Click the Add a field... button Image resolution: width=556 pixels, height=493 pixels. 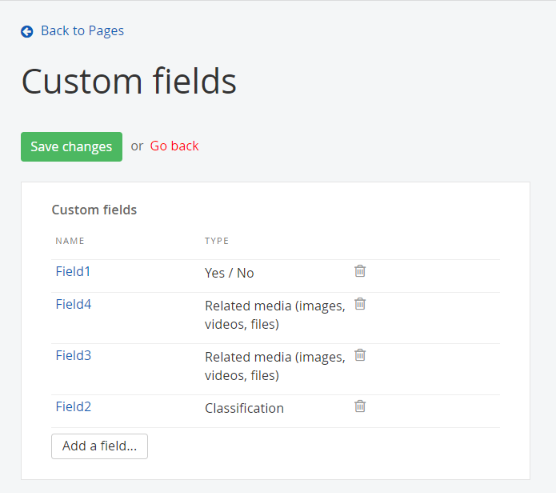coord(99,446)
